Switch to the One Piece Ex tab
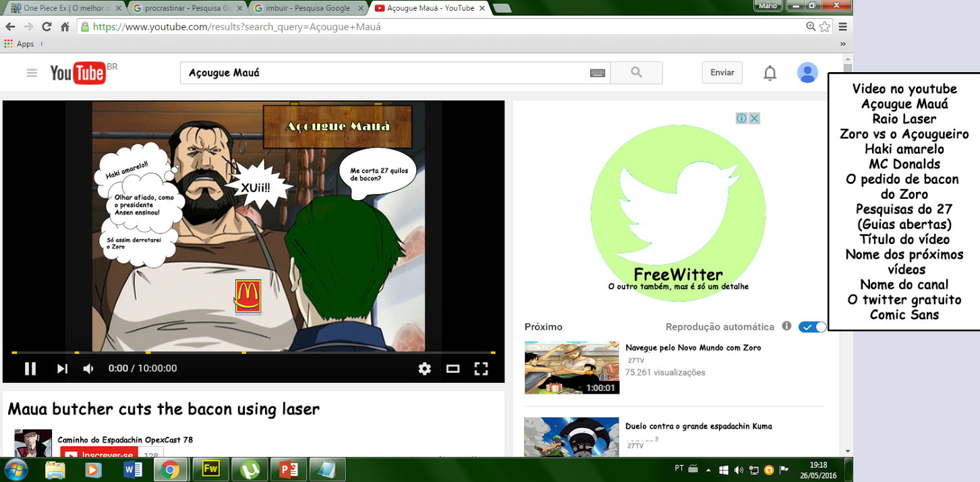The height and width of the screenshot is (482, 980). pyautogui.click(x=65, y=8)
